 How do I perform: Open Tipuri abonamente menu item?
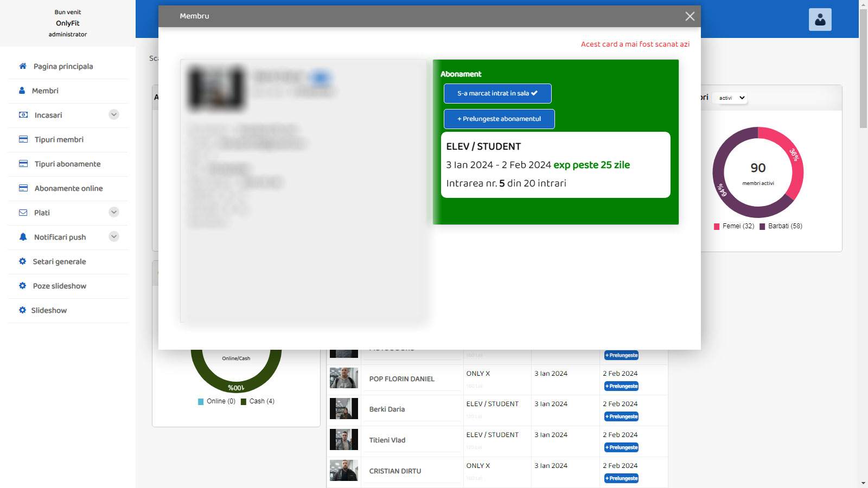tap(68, 164)
